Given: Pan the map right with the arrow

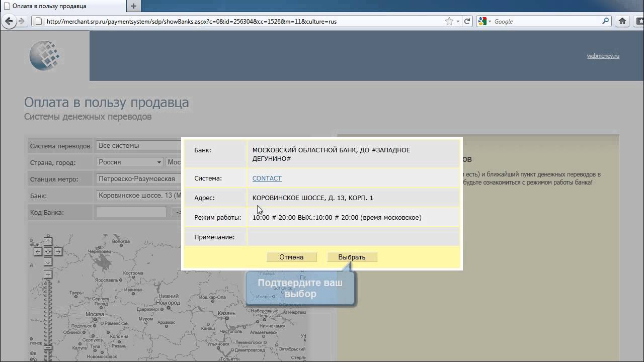Looking at the screenshot, I should [58, 251].
